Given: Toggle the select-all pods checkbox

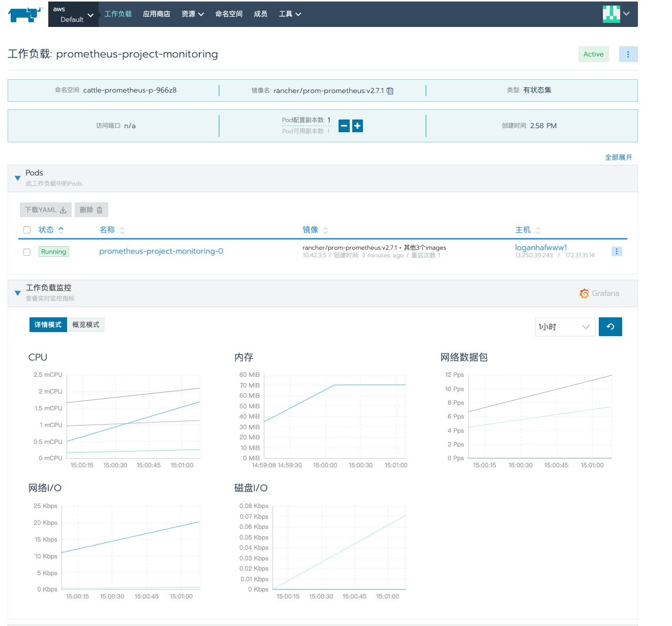Looking at the screenshot, I should click(27, 230).
